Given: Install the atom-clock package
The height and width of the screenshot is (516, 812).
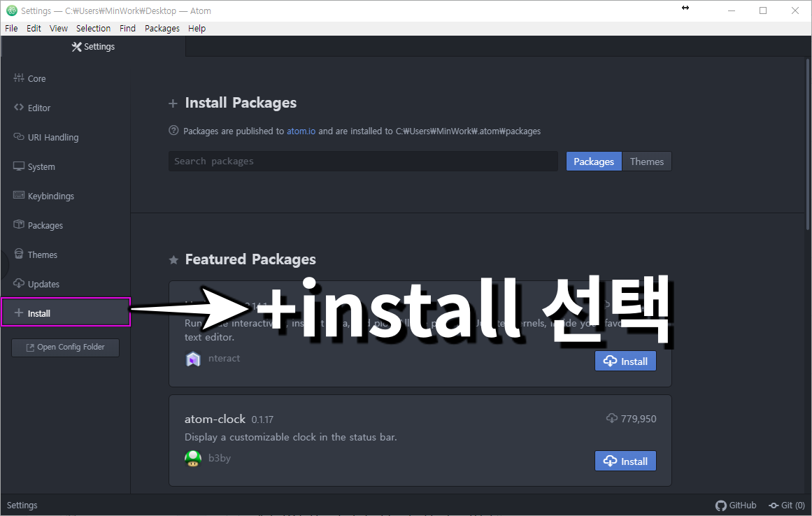Looking at the screenshot, I should [625, 461].
